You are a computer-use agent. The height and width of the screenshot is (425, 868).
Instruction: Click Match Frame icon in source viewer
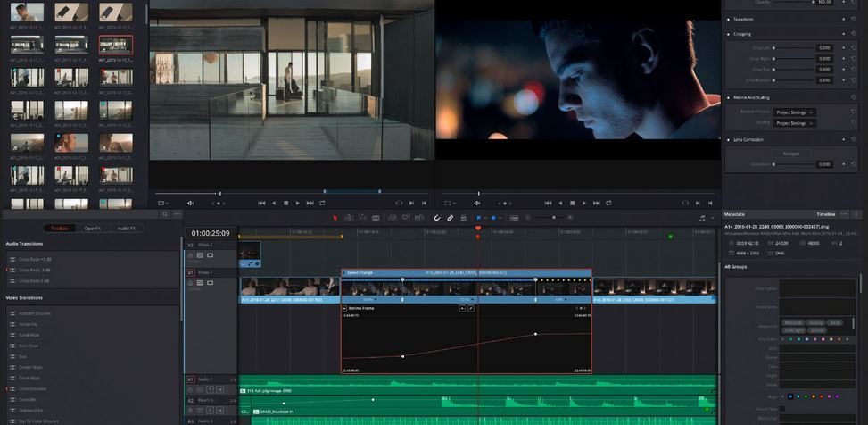point(399,204)
